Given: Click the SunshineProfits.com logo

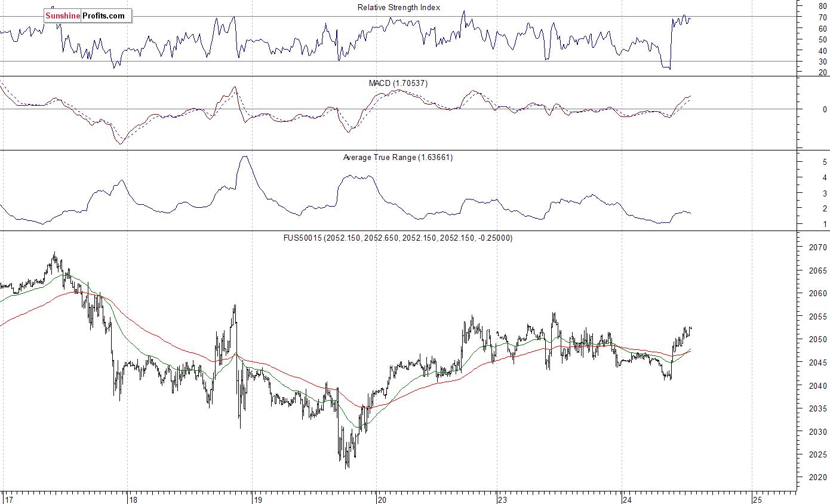Looking at the screenshot, I should coord(87,16).
